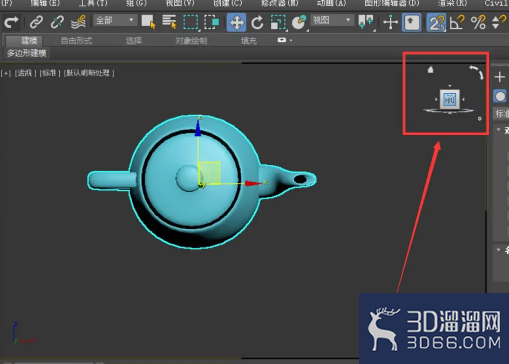Open the 图形编辑器(D) menu

click(x=392, y=3)
